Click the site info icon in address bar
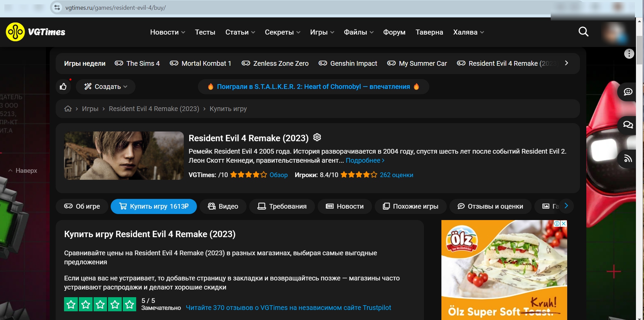 (x=57, y=7)
